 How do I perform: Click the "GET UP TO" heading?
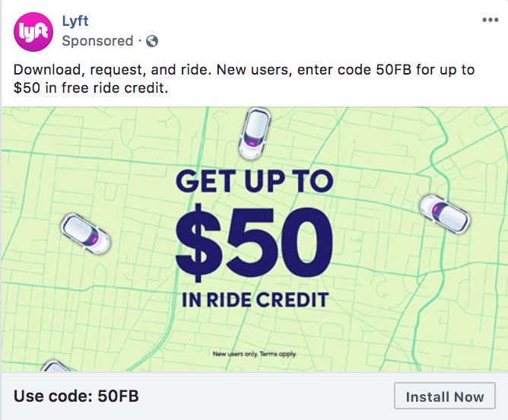tap(254, 182)
